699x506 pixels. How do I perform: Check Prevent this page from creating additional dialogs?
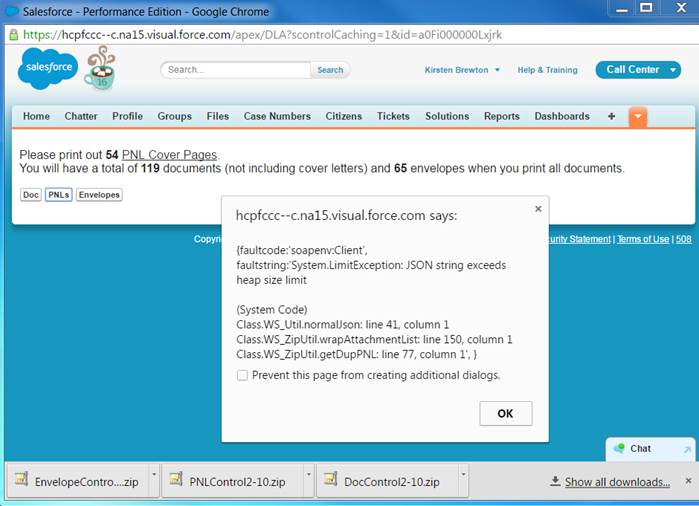coord(242,375)
